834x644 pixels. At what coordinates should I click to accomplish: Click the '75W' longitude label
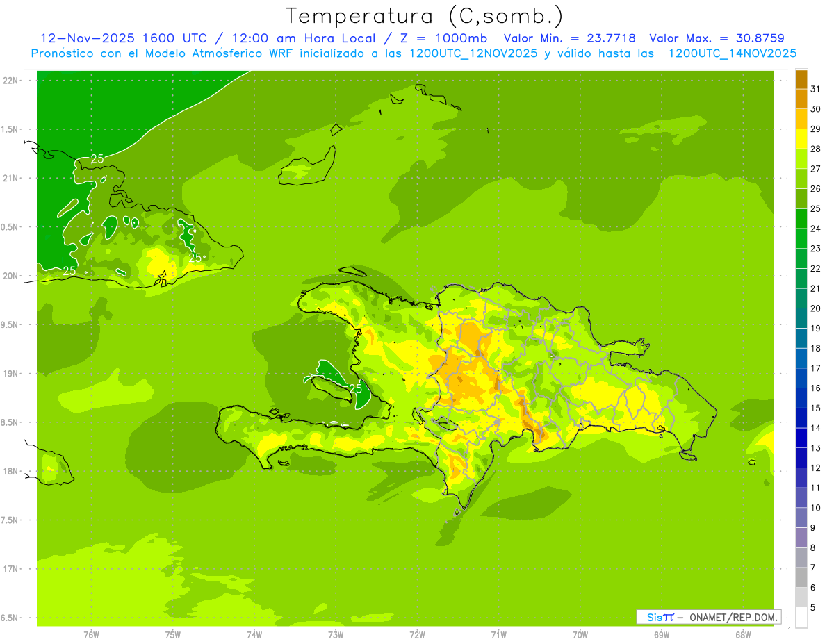(x=172, y=635)
